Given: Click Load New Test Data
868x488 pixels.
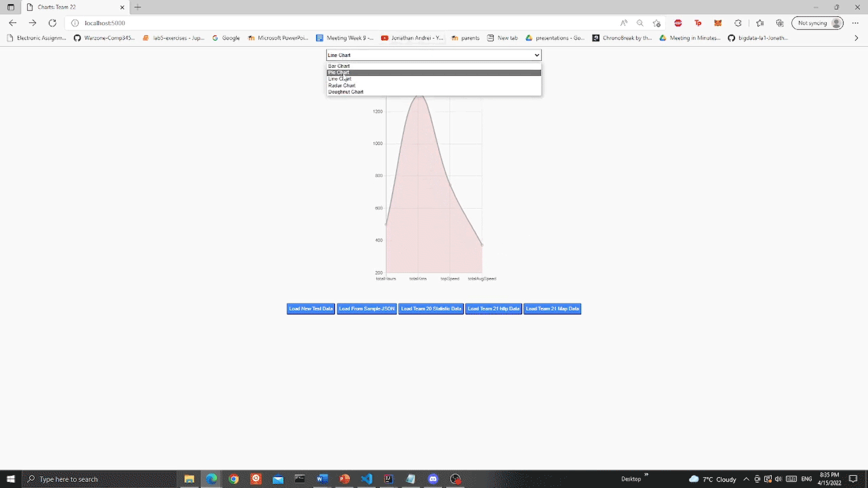Looking at the screenshot, I should [310, 309].
